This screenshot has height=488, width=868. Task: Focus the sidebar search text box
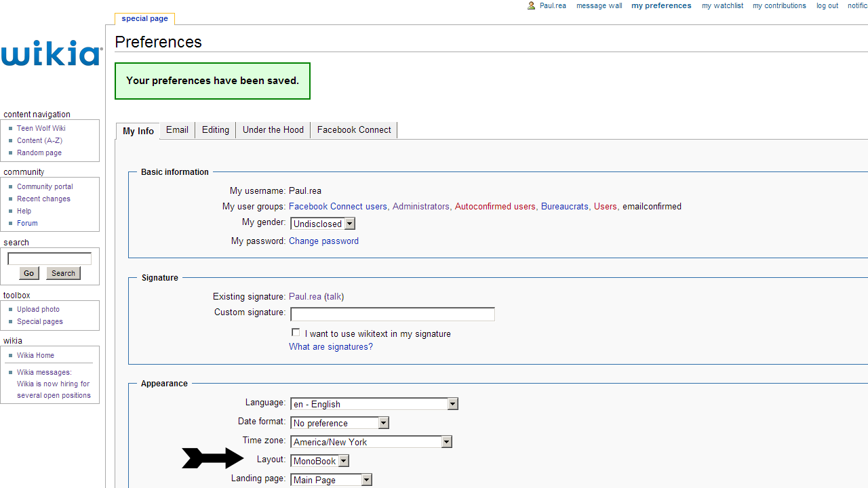coord(50,259)
